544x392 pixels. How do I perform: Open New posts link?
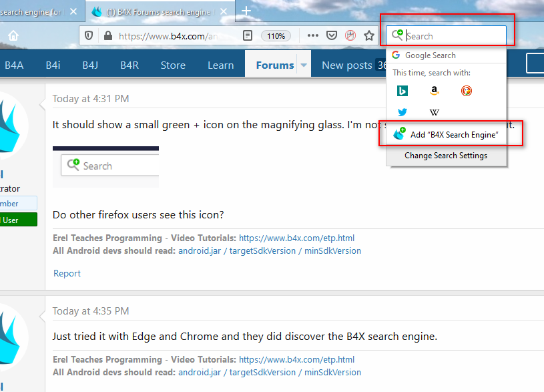click(x=347, y=65)
